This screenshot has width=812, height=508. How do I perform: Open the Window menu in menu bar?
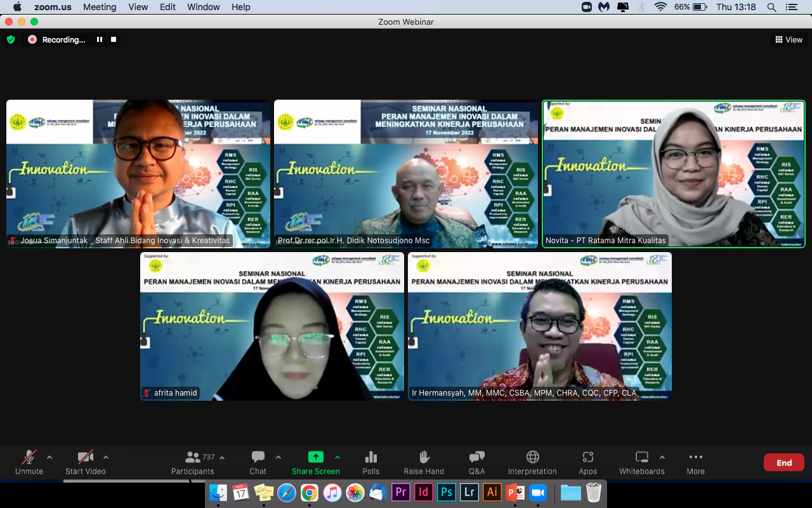[204, 7]
